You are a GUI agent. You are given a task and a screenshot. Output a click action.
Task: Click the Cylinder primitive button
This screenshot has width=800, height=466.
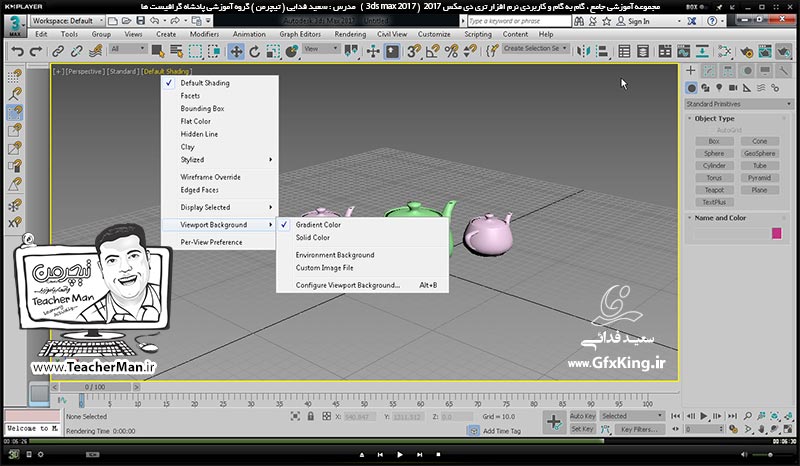pyautogui.click(x=714, y=165)
